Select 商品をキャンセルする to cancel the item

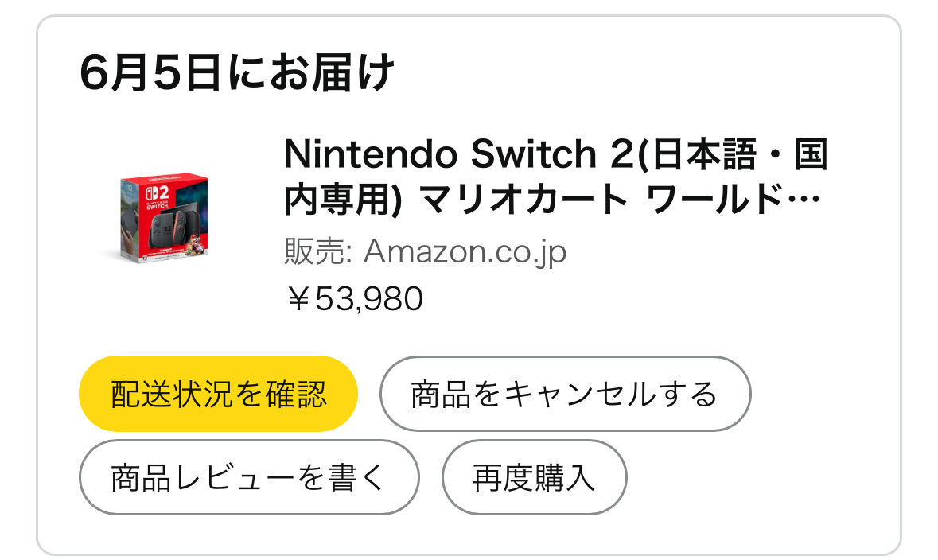coord(565,394)
